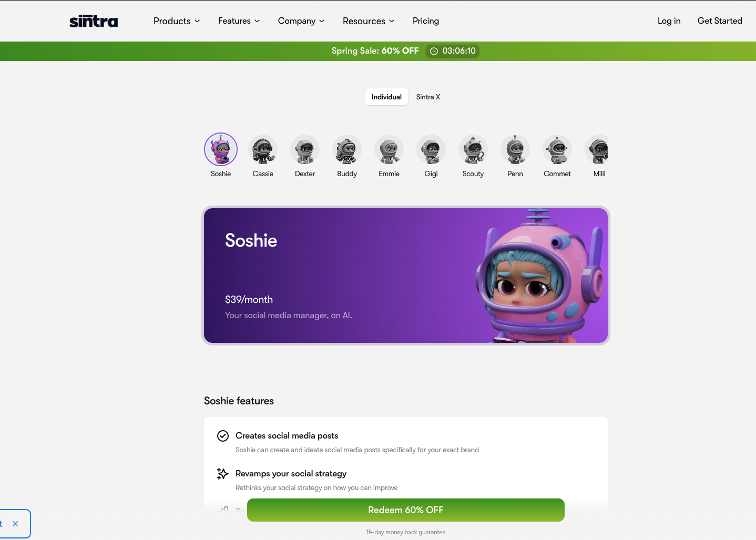This screenshot has height=540, width=756.
Task: Pick the Scouty avatar
Action: click(473, 149)
